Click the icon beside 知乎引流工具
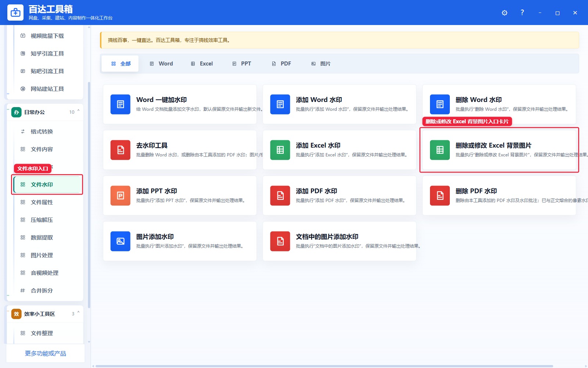The width and height of the screenshot is (588, 368). [x=23, y=53]
